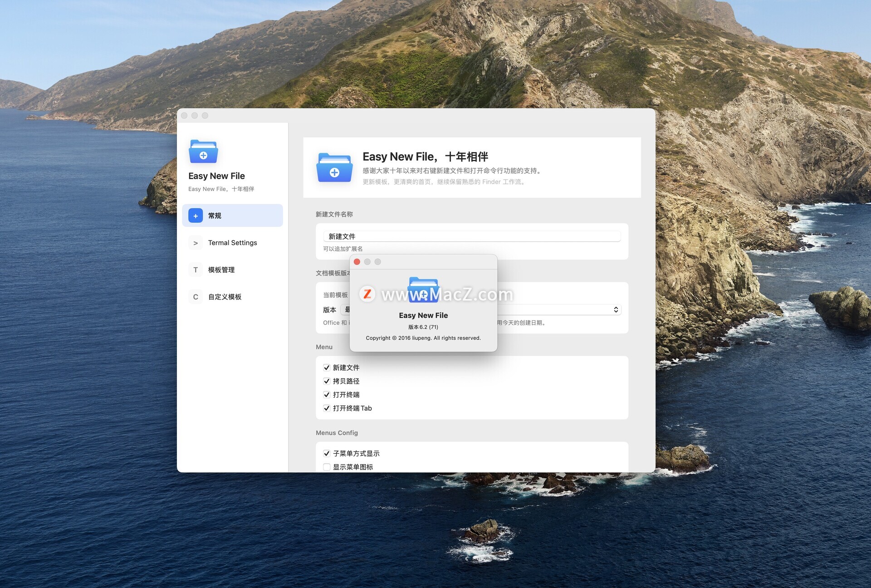Toggle the 新建文件 menu checkbox

327,367
